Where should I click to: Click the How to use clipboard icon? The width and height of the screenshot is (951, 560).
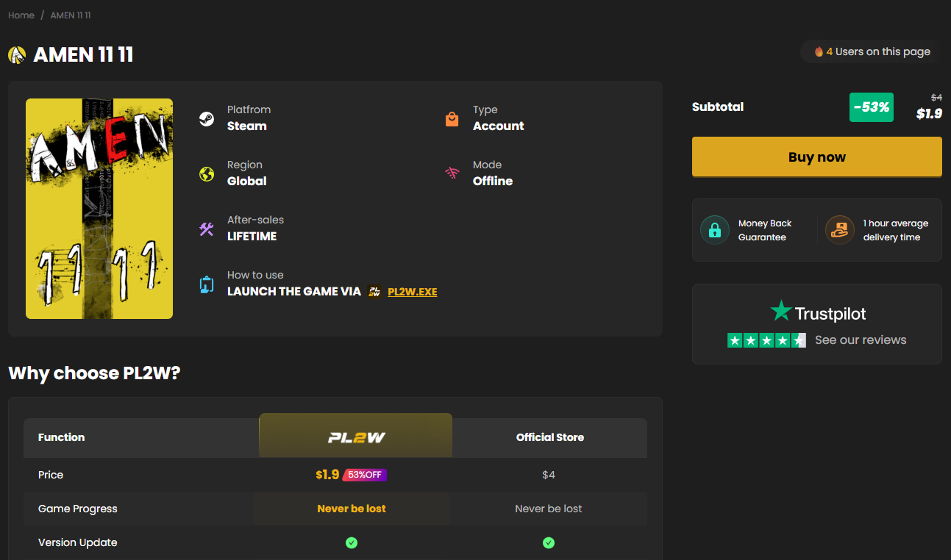[207, 284]
